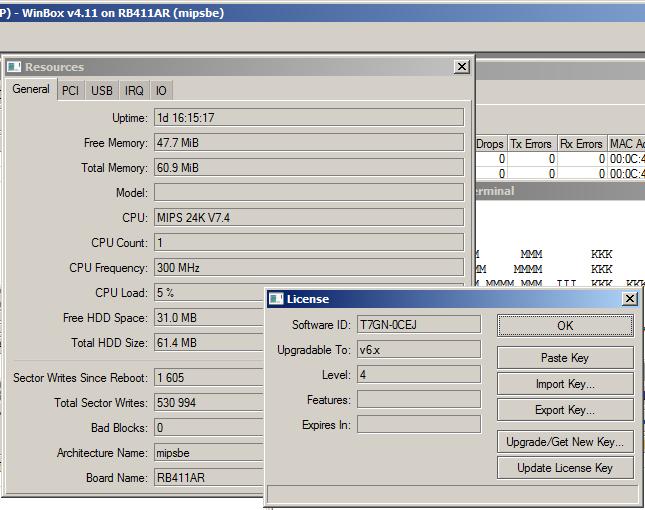Select the IRQ tab
The width and height of the screenshot is (645, 510).
click(134, 90)
